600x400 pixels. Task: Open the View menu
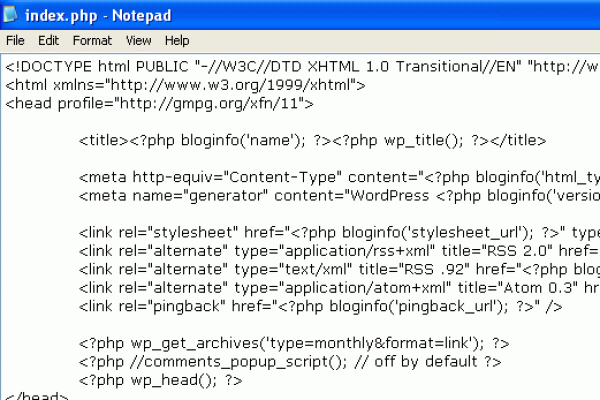pyautogui.click(x=138, y=41)
